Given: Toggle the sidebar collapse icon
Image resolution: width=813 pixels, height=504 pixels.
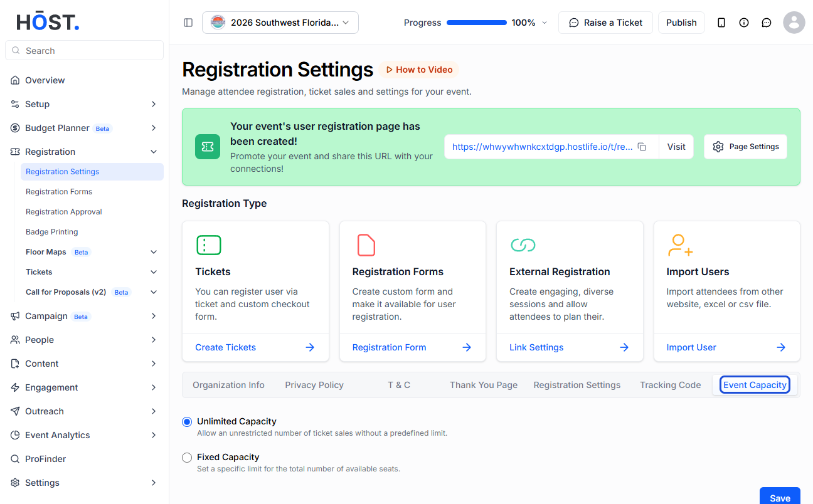Looking at the screenshot, I should tap(188, 23).
